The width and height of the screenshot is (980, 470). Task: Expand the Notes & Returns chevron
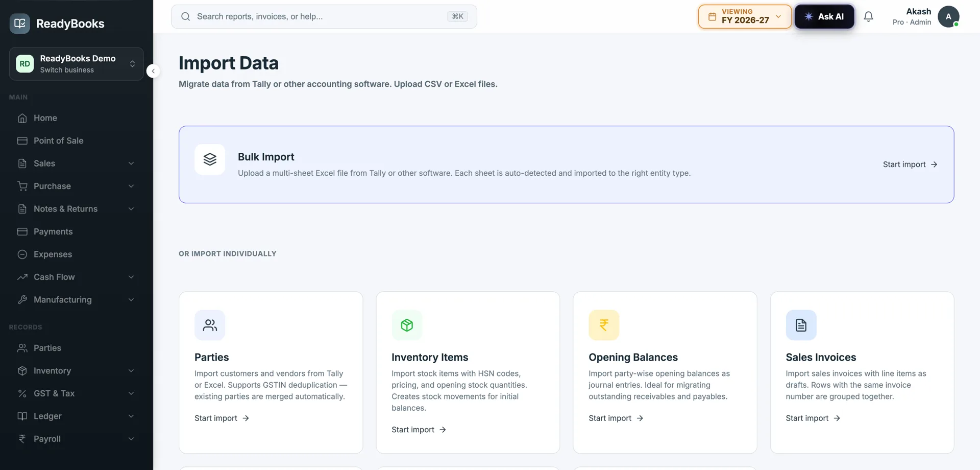tap(131, 209)
